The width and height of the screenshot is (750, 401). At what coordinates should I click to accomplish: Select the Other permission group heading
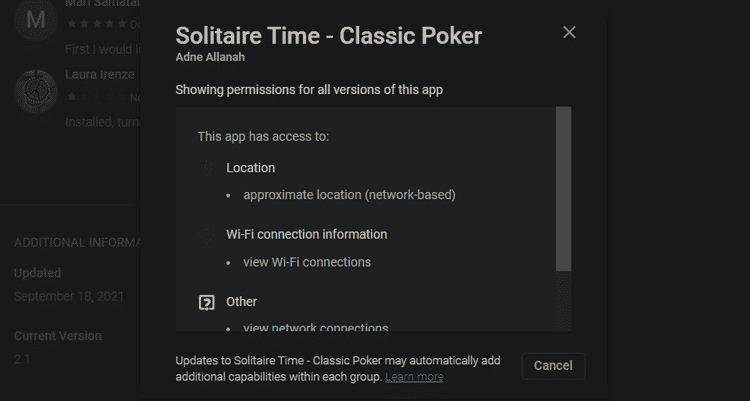tap(242, 302)
